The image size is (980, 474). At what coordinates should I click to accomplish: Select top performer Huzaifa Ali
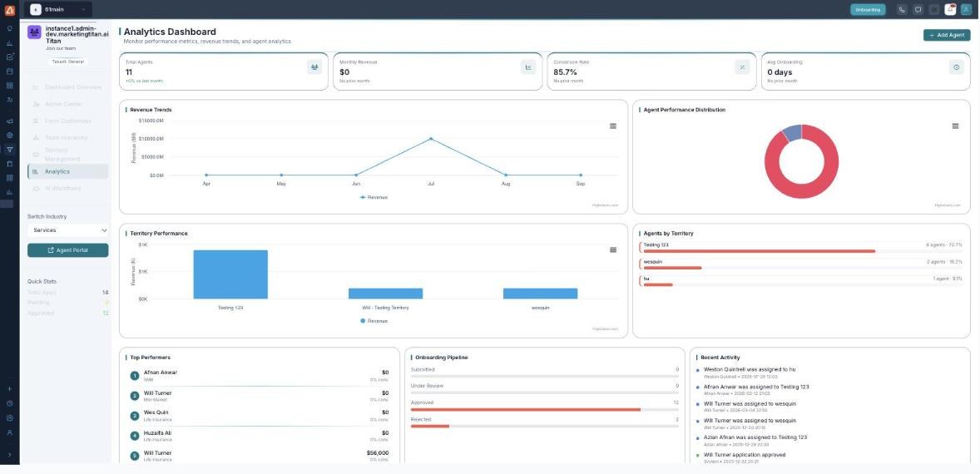260,436
